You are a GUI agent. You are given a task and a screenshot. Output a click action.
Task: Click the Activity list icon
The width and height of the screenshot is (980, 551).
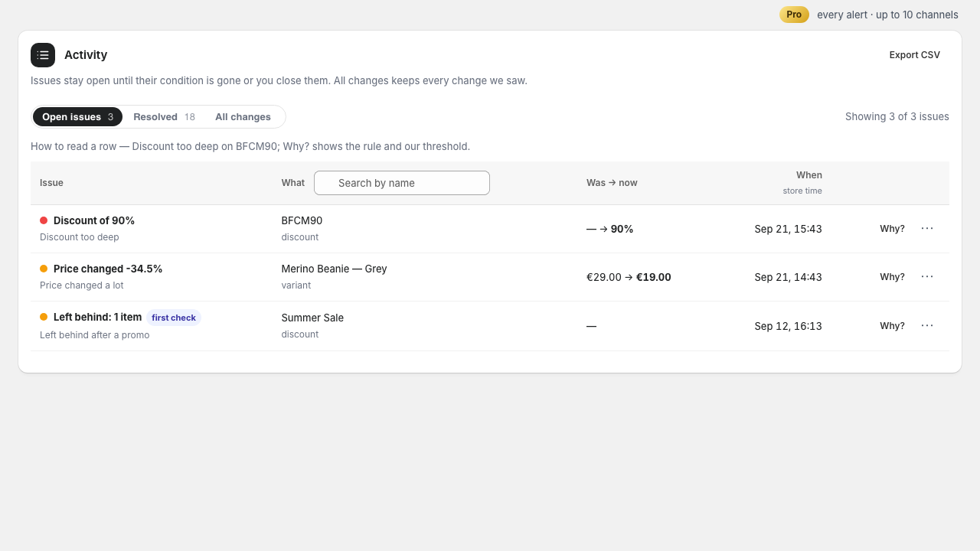click(x=43, y=55)
